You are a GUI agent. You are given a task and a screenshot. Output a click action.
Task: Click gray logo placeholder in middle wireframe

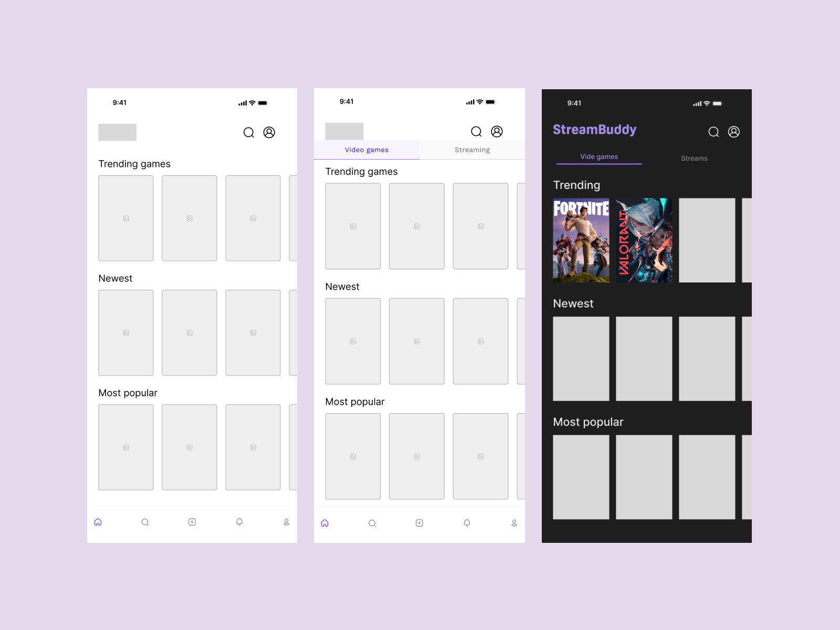(344, 131)
